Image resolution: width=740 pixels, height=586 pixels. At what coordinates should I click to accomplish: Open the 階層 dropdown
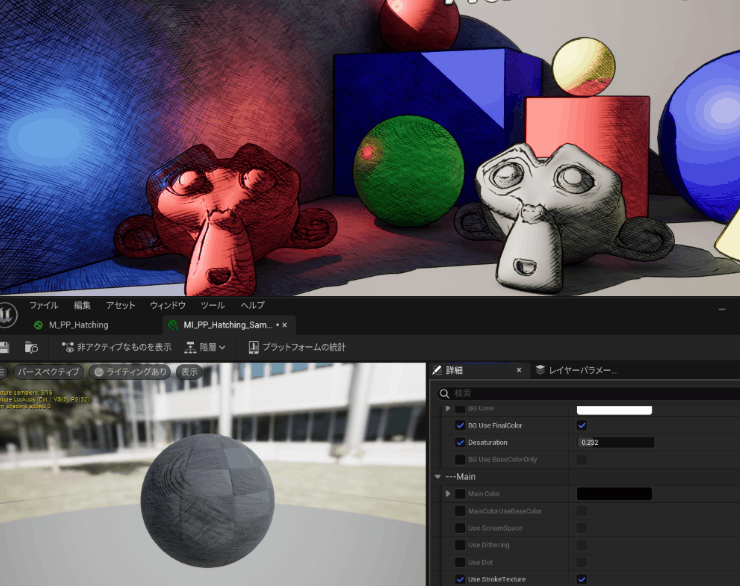(x=206, y=348)
